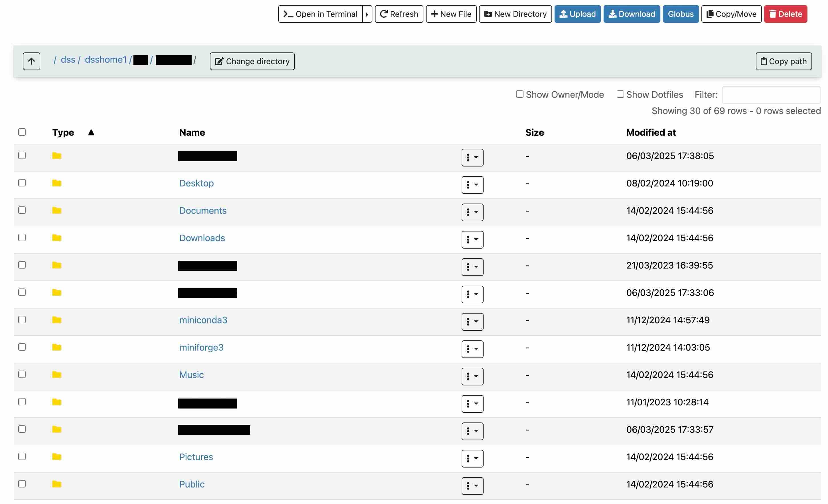Open the Upload dialog
This screenshot has height=504, width=828.
click(577, 14)
